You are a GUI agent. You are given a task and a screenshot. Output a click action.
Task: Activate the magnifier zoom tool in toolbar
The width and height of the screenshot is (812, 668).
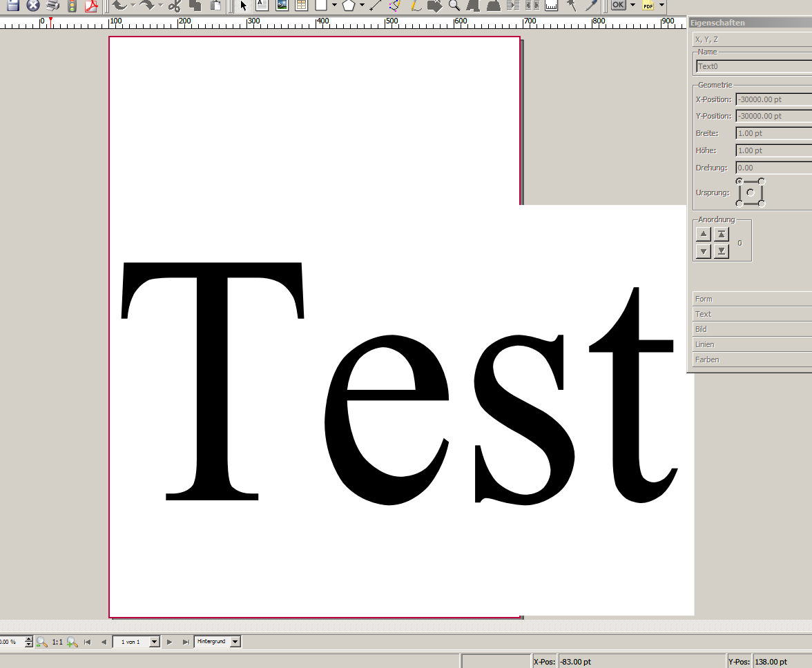pos(454,6)
